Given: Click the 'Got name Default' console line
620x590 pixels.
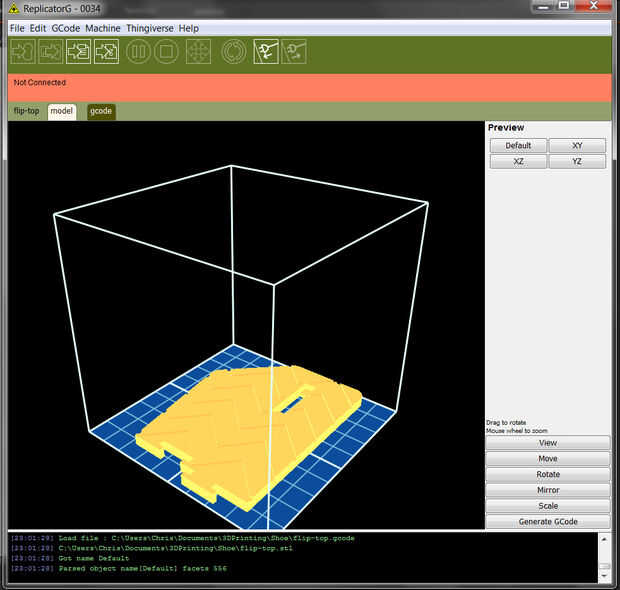Looking at the screenshot, I should 70,558.
